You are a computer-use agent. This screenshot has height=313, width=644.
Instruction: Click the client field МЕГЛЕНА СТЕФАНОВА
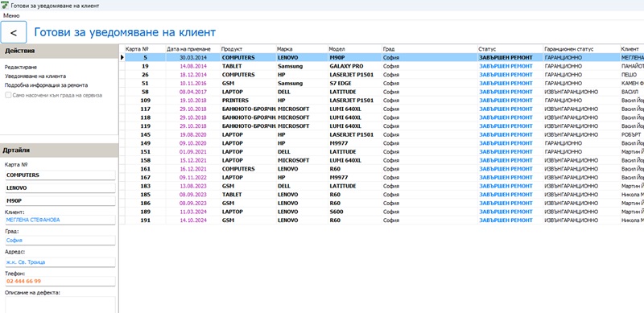point(60,220)
